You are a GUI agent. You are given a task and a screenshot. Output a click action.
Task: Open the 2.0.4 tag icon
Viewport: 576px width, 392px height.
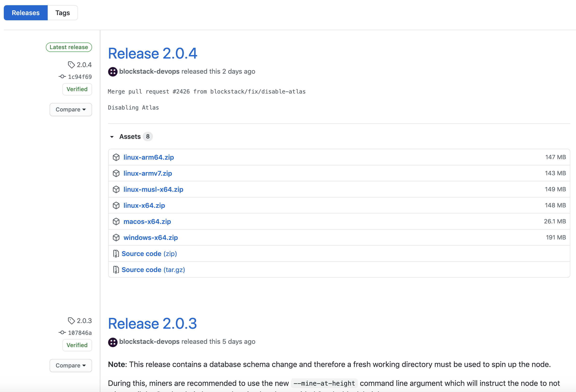tap(71, 65)
